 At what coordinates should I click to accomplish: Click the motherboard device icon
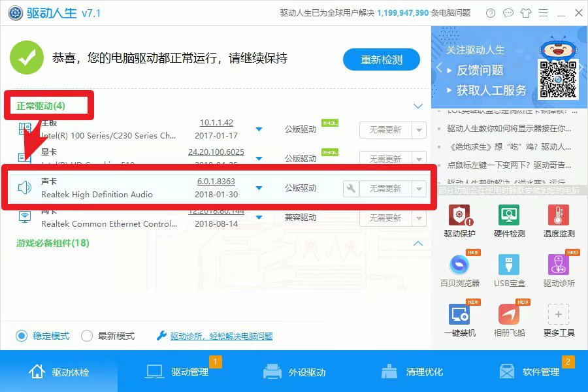pyautogui.click(x=25, y=129)
